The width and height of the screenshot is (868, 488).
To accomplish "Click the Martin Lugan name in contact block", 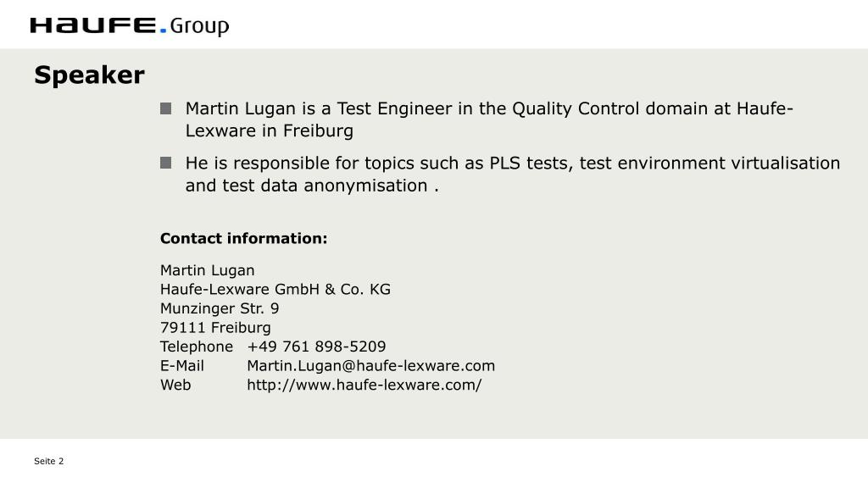I will point(207,270).
